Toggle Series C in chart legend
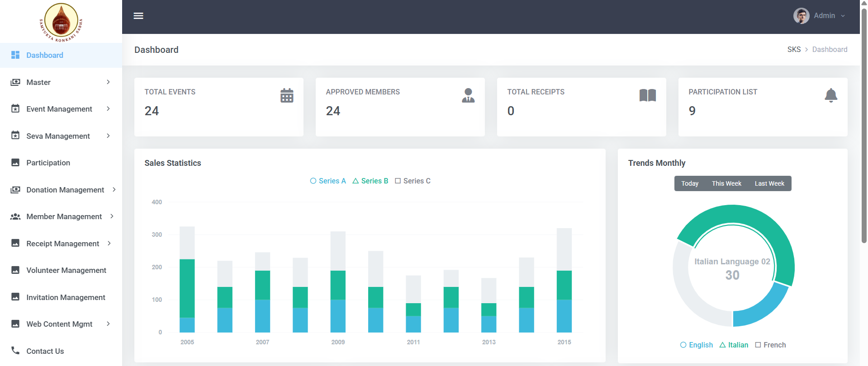 [413, 181]
